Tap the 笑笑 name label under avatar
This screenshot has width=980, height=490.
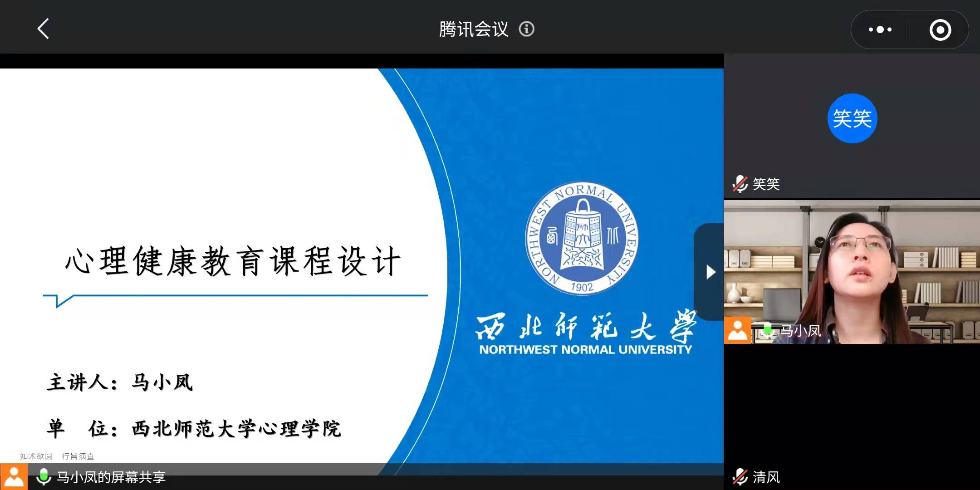[766, 184]
